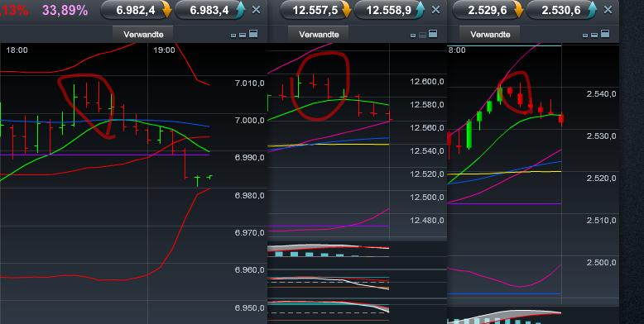Click the buy price button 2.530,6
The width and height of the screenshot is (644, 324).
(x=561, y=10)
